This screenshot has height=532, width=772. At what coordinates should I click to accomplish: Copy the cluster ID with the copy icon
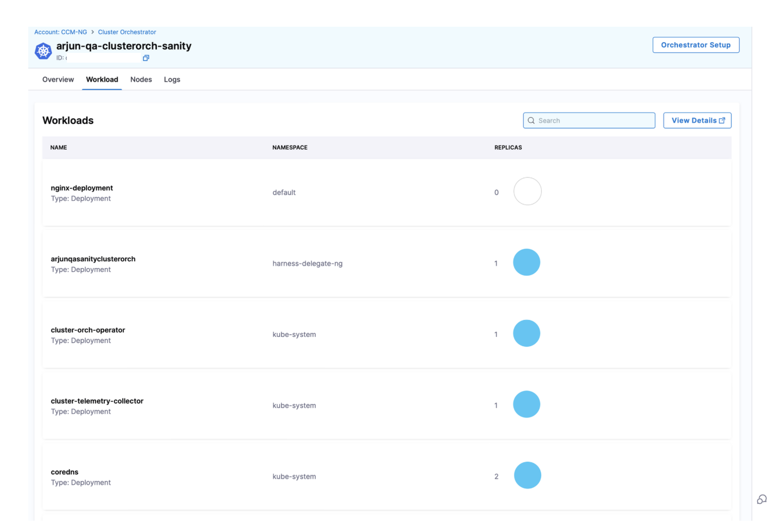146,58
